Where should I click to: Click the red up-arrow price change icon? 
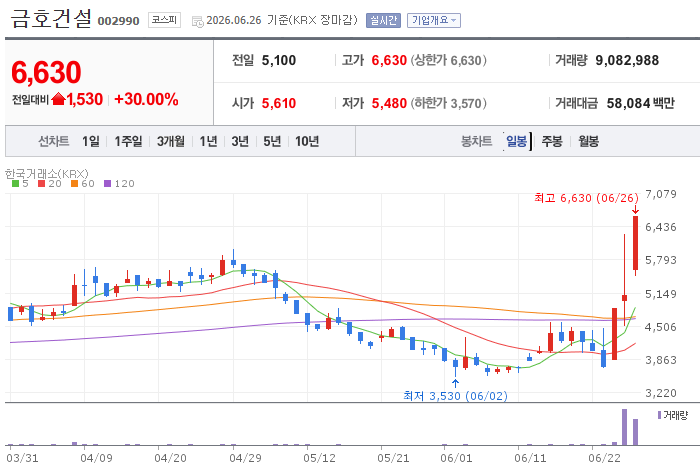58,99
